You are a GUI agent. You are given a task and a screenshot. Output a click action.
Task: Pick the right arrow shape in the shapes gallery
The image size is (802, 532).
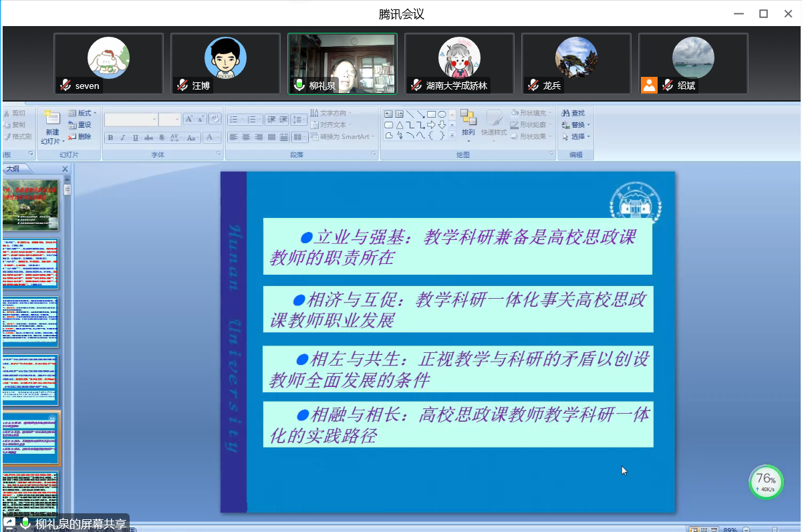[x=432, y=125]
